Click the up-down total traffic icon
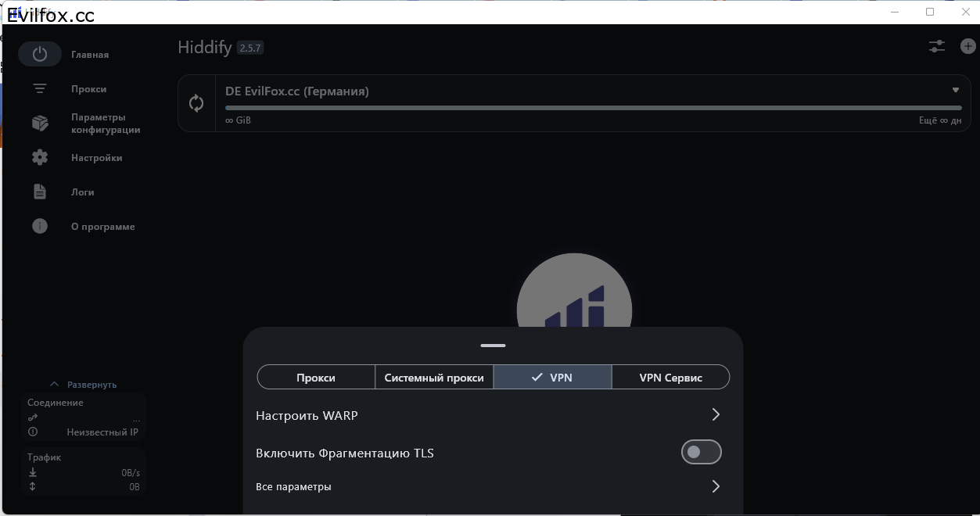Image resolution: width=980 pixels, height=516 pixels. [33, 487]
